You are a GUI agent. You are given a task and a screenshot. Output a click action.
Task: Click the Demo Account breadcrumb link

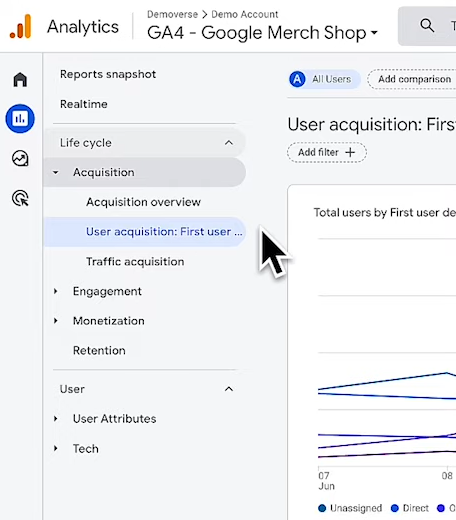coord(245,15)
